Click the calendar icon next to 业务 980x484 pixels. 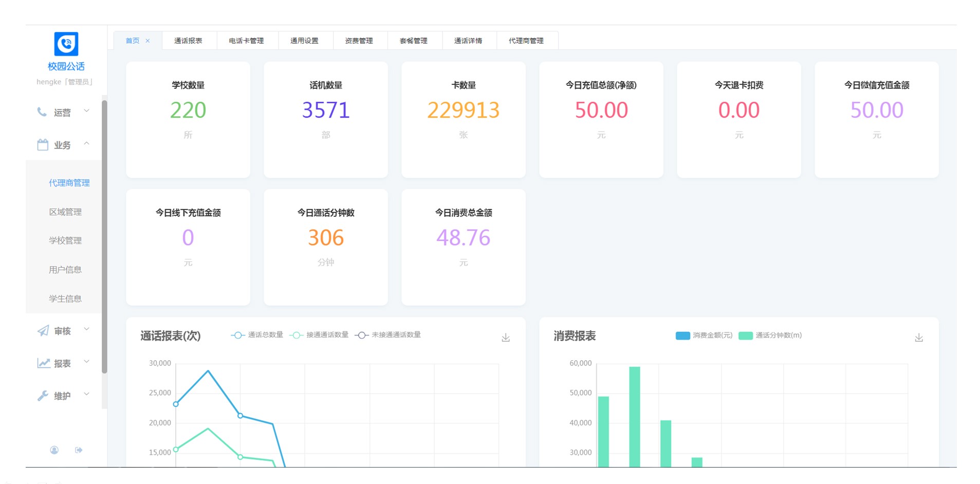tap(43, 145)
